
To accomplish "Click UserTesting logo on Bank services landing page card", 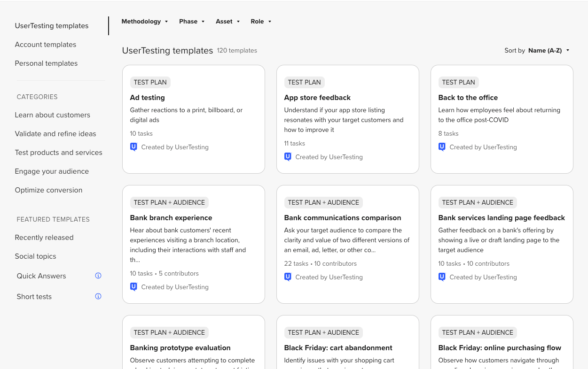I will [x=442, y=277].
